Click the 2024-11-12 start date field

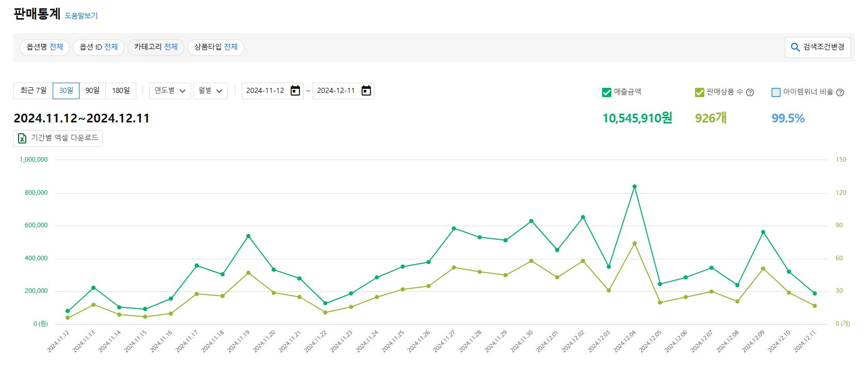click(x=265, y=91)
